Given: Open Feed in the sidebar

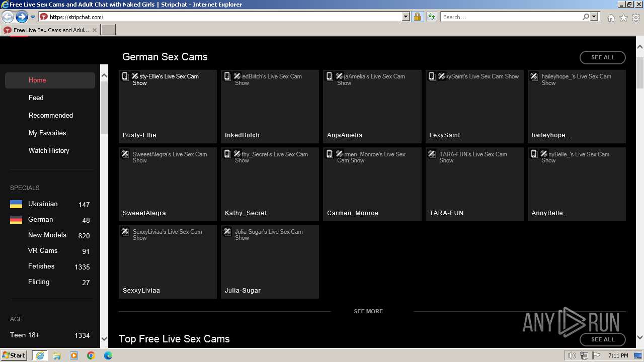Looking at the screenshot, I should click(x=36, y=98).
